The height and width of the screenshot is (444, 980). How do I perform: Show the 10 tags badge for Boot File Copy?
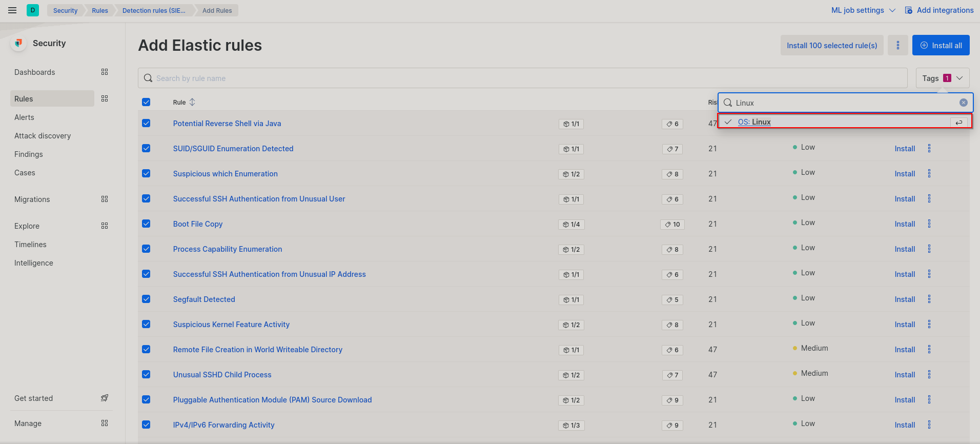[672, 225]
